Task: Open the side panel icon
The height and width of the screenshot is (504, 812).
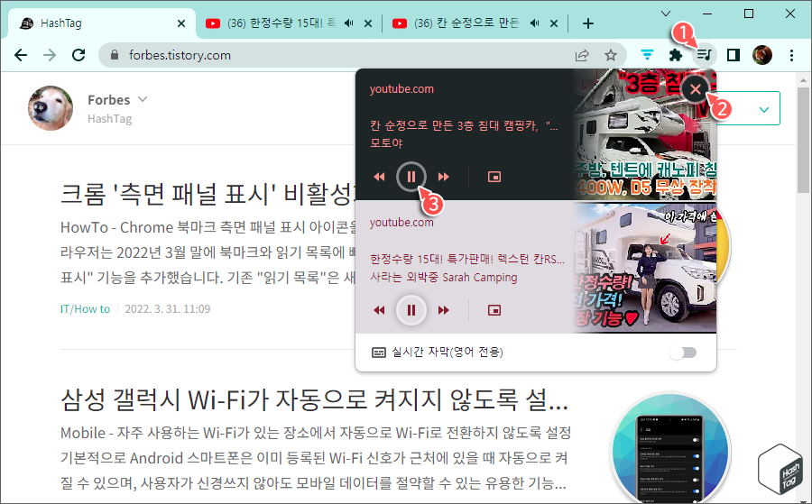Action: pos(734,55)
